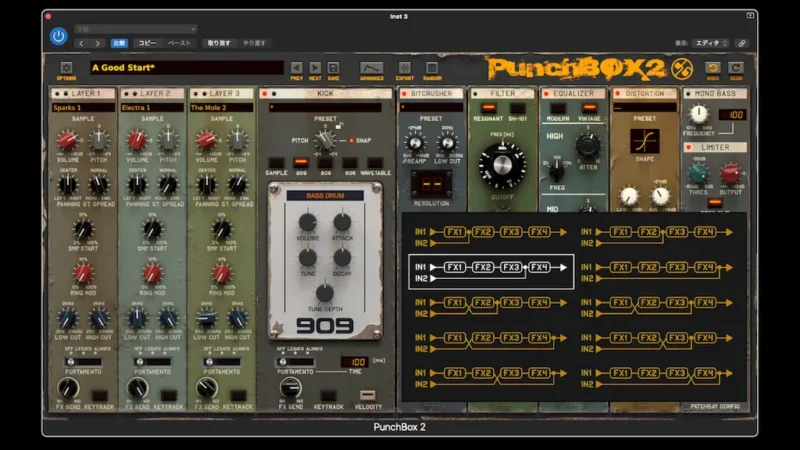
Task: Open the Kick PRESET selector field
Action: pos(325,108)
